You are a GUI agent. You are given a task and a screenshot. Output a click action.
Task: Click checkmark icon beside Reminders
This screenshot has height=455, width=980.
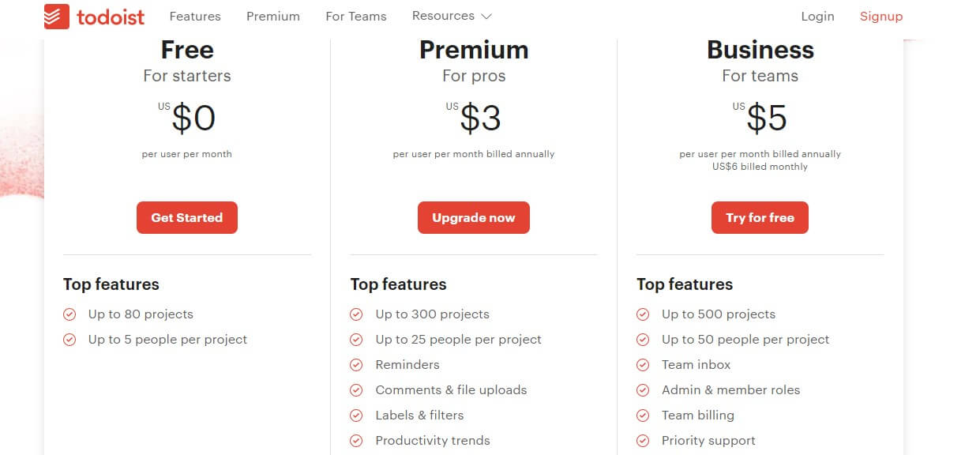tap(357, 365)
